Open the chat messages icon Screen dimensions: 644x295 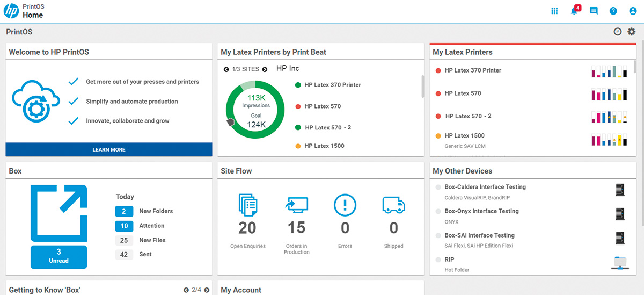[x=594, y=11]
